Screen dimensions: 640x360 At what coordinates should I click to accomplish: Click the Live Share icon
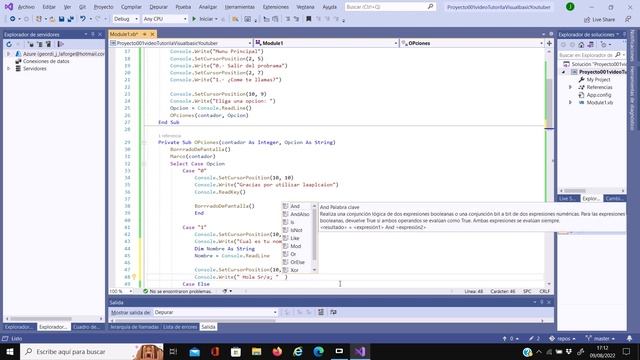[587, 19]
